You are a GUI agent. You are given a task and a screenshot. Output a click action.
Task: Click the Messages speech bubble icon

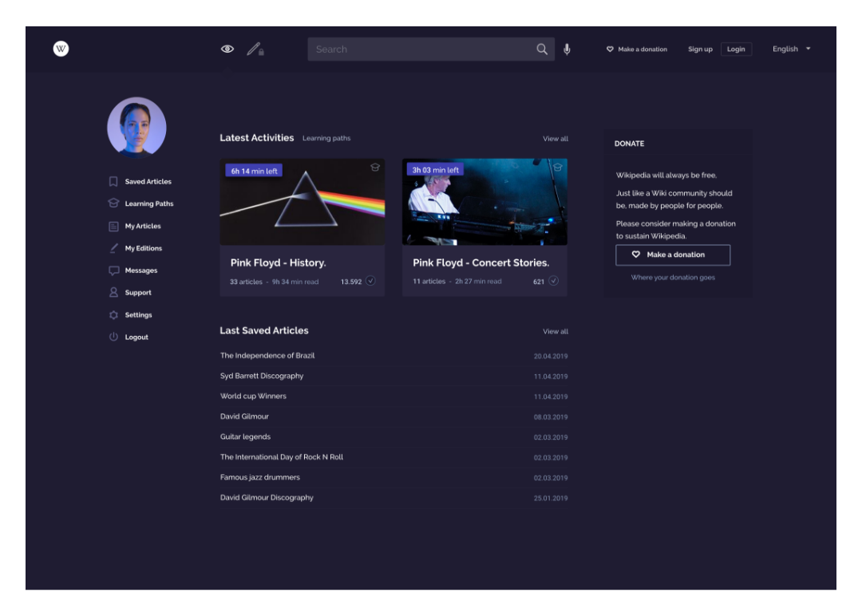[x=114, y=270]
